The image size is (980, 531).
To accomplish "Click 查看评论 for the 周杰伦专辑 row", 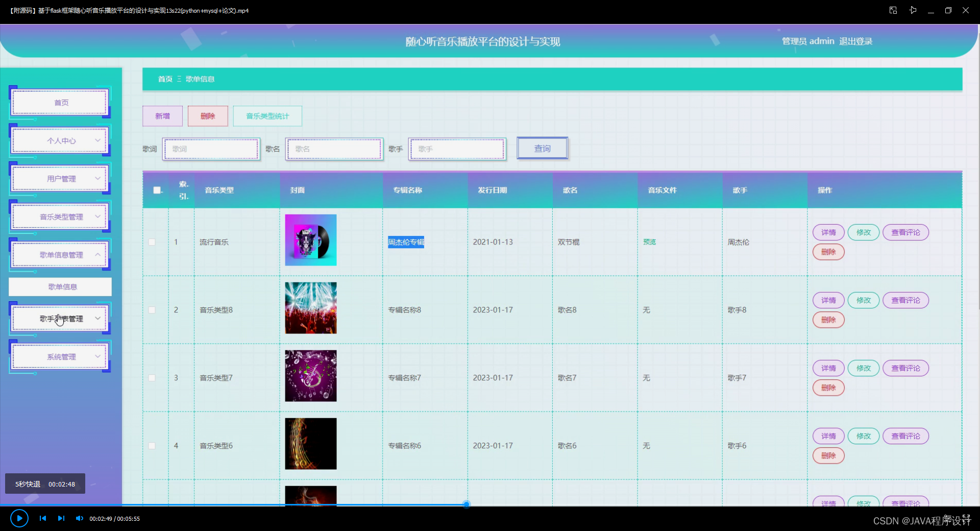I will (905, 232).
